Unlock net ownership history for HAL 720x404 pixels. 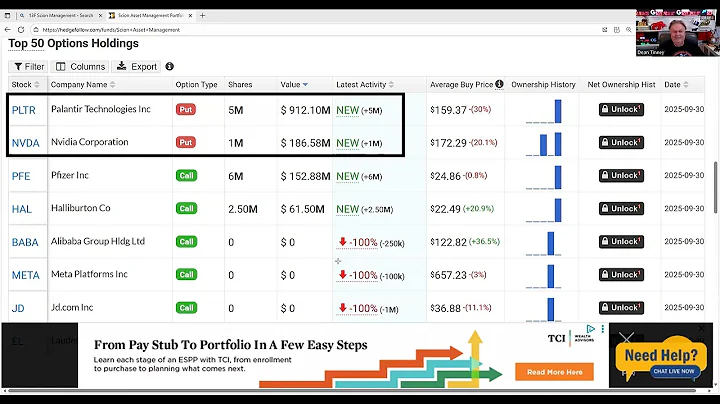(x=621, y=208)
